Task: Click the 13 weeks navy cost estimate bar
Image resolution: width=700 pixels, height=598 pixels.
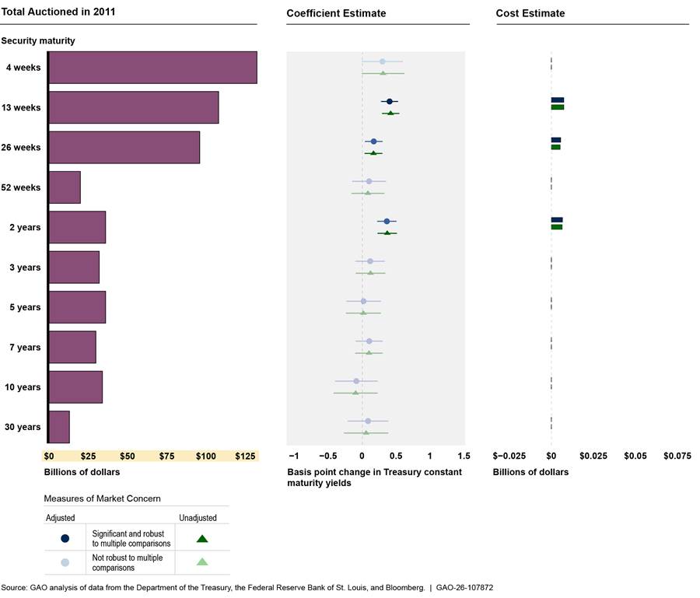Action: pos(557,100)
